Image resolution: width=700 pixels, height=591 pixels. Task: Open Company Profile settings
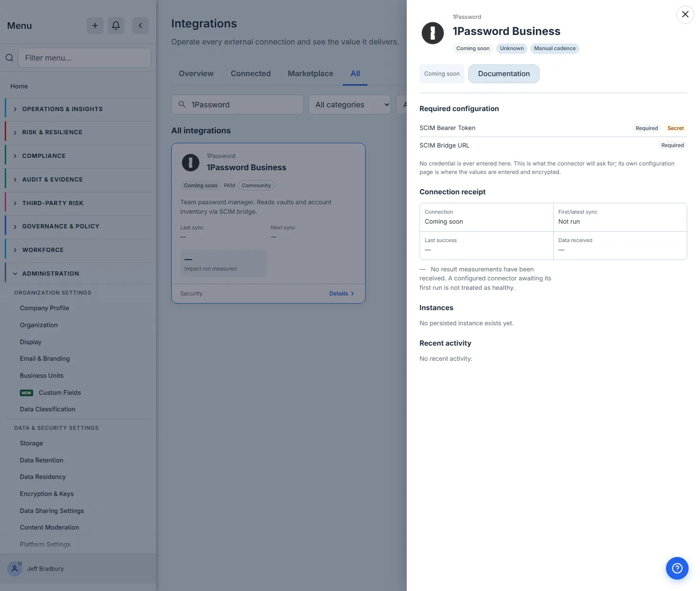pyautogui.click(x=44, y=308)
